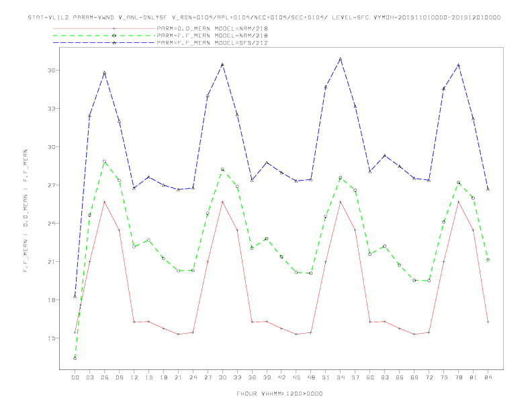
Task: Click x-axis forecast hour label 00
Action: [75, 377]
